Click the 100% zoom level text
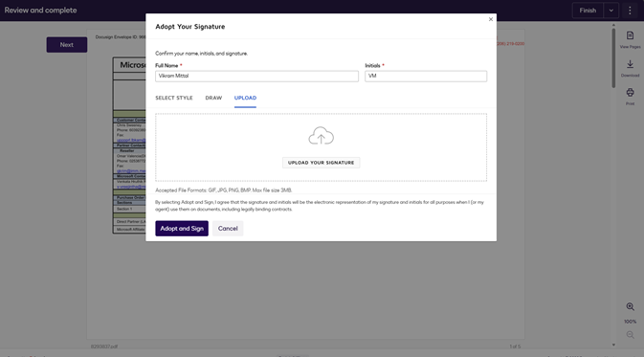Viewport: 644px width, 357px height. [x=630, y=322]
